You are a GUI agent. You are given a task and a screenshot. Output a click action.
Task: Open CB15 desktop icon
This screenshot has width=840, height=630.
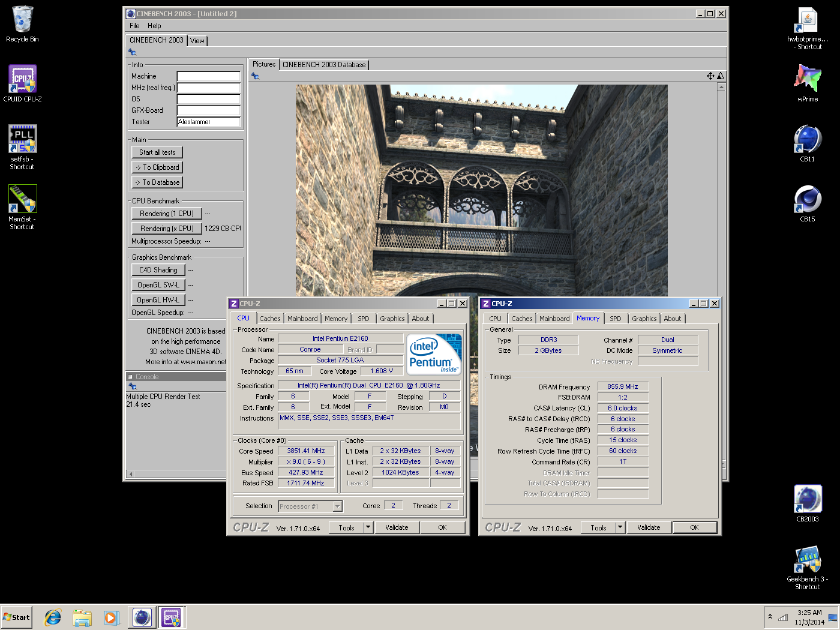pos(808,203)
